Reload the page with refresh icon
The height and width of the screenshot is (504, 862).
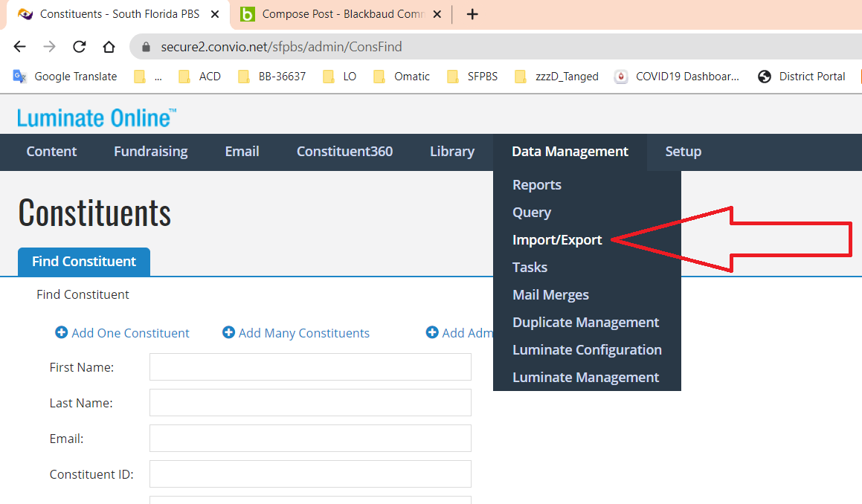[x=79, y=47]
